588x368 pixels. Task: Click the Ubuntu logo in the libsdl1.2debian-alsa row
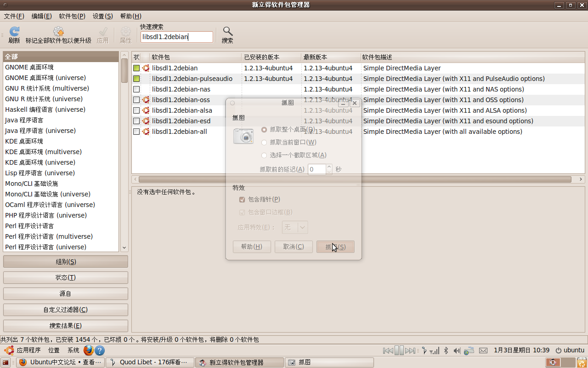click(x=146, y=110)
